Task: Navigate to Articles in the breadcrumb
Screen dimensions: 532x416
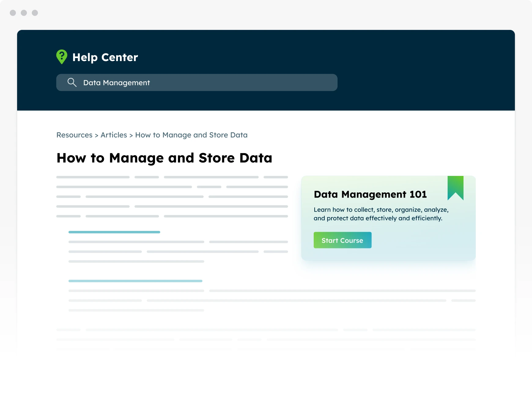Action: click(x=114, y=135)
